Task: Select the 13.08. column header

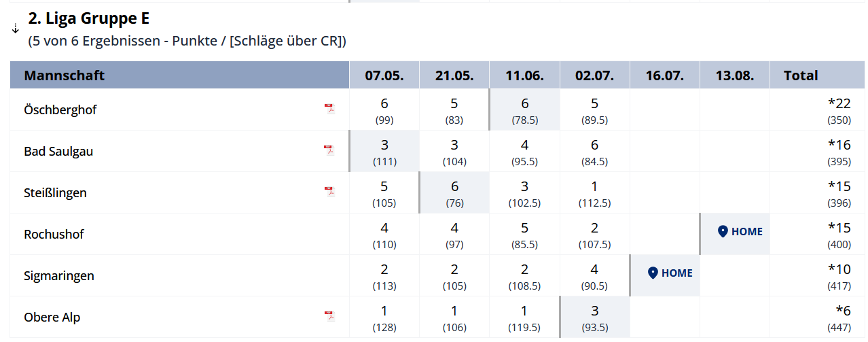Action: (x=734, y=75)
